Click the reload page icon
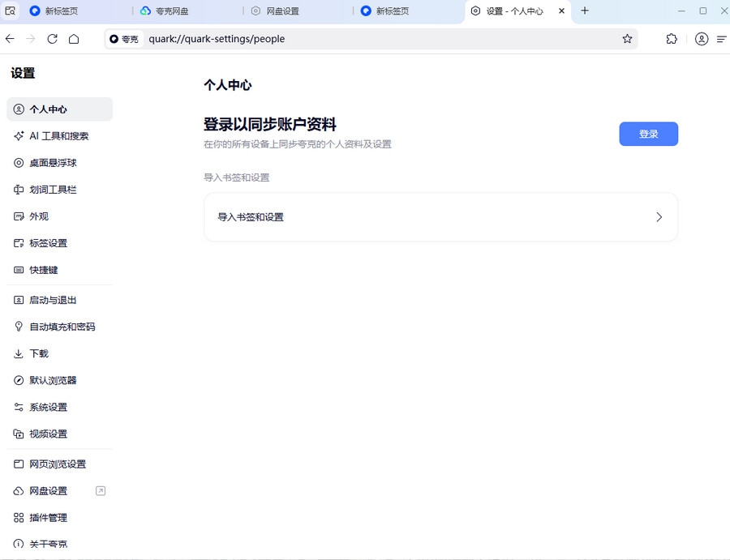730x560 pixels. click(52, 39)
